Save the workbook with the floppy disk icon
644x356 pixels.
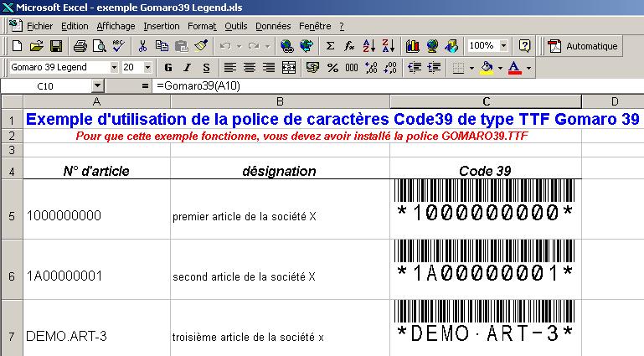[x=56, y=46]
